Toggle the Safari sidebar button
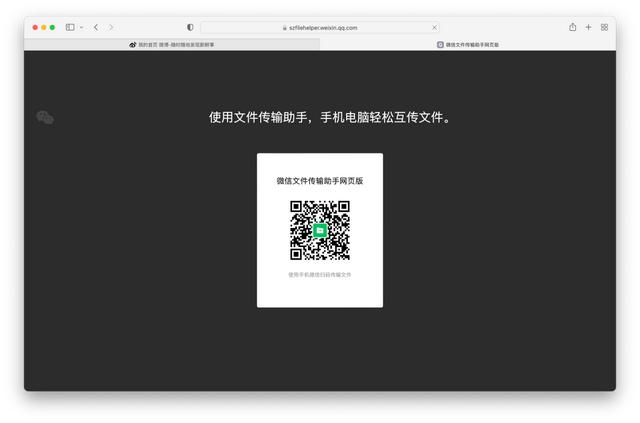Screen dimensions: 640x423 pyautogui.click(x=70, y=27)
